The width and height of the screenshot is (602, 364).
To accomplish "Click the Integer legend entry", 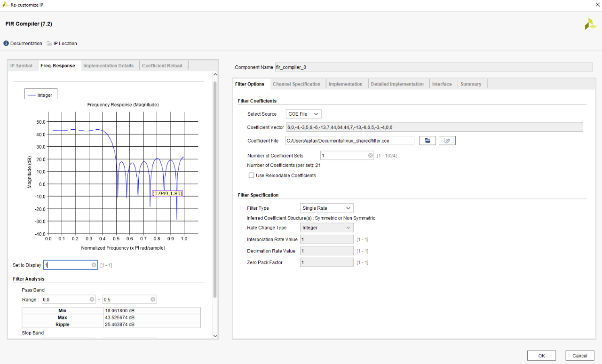I will (x=40, y=95).
